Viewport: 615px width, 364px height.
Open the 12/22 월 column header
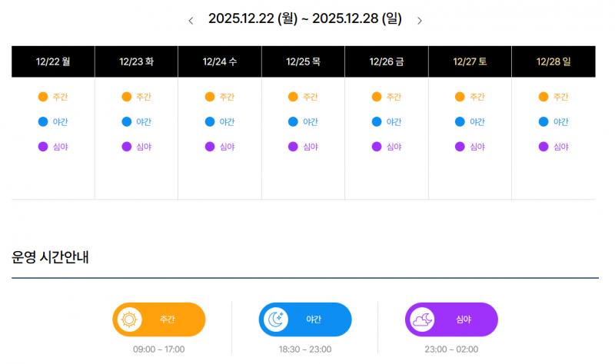pyautogui.click(x=53, y=61)
